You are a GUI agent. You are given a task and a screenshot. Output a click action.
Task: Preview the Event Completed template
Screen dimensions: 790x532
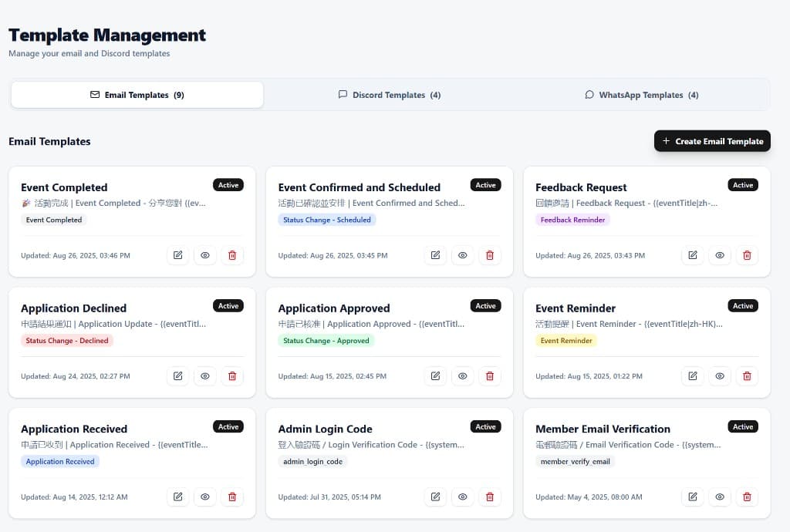(x=205, y=255)
